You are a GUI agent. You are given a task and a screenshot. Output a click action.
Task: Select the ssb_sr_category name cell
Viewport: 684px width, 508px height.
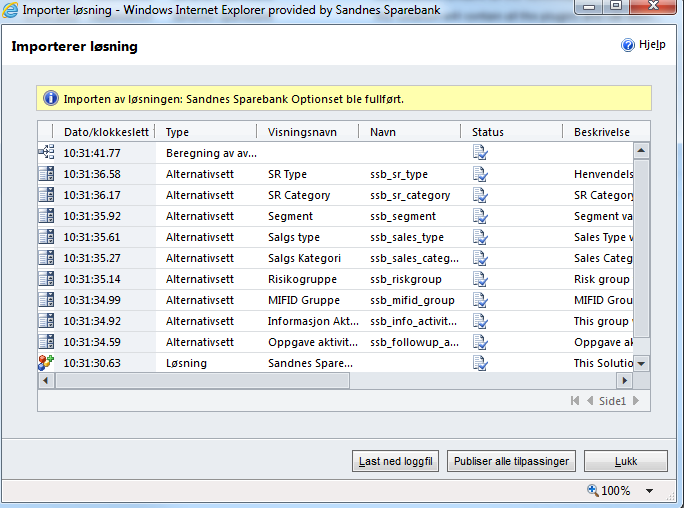[410, 195]
